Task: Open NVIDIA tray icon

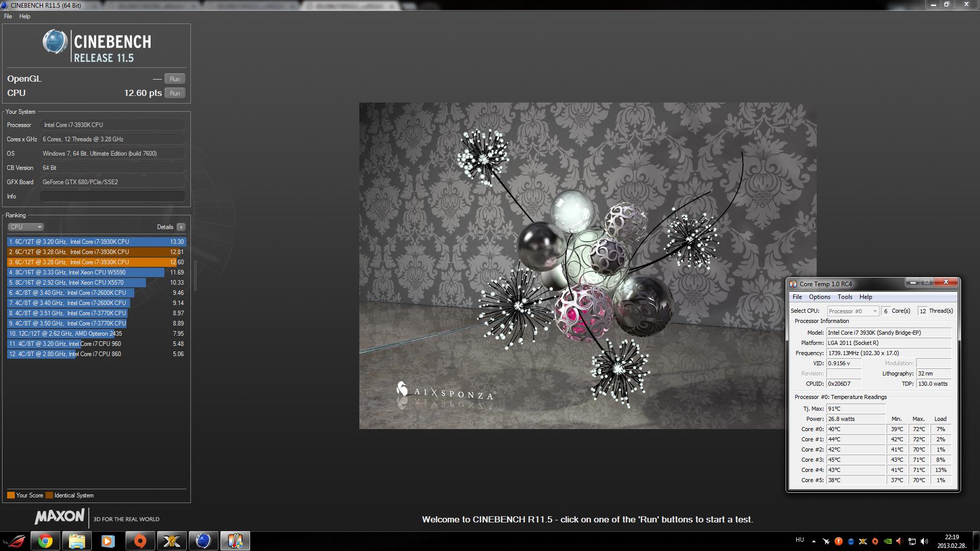Action: tap(888, 541)
